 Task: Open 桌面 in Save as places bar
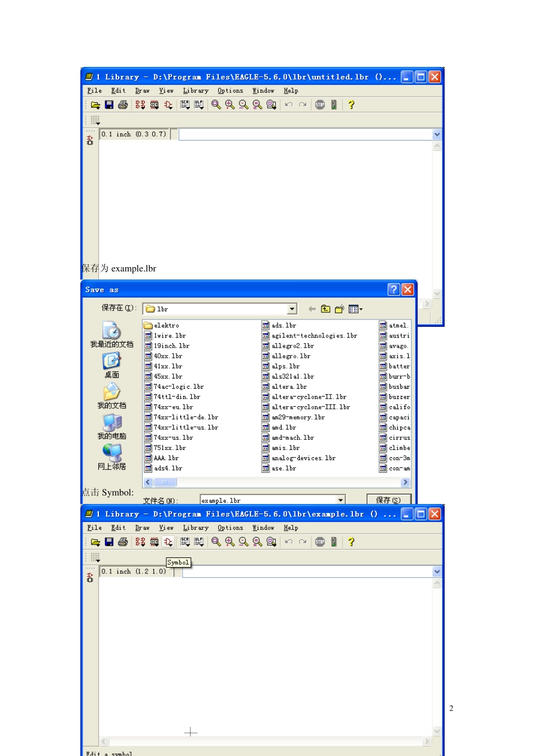[112, 366]
